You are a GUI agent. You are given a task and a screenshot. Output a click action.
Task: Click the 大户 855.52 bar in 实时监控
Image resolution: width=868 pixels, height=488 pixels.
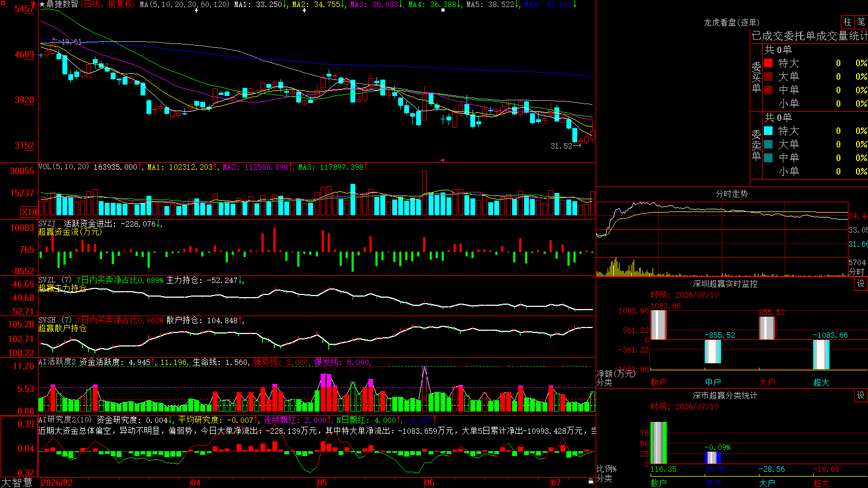[767, 328]
